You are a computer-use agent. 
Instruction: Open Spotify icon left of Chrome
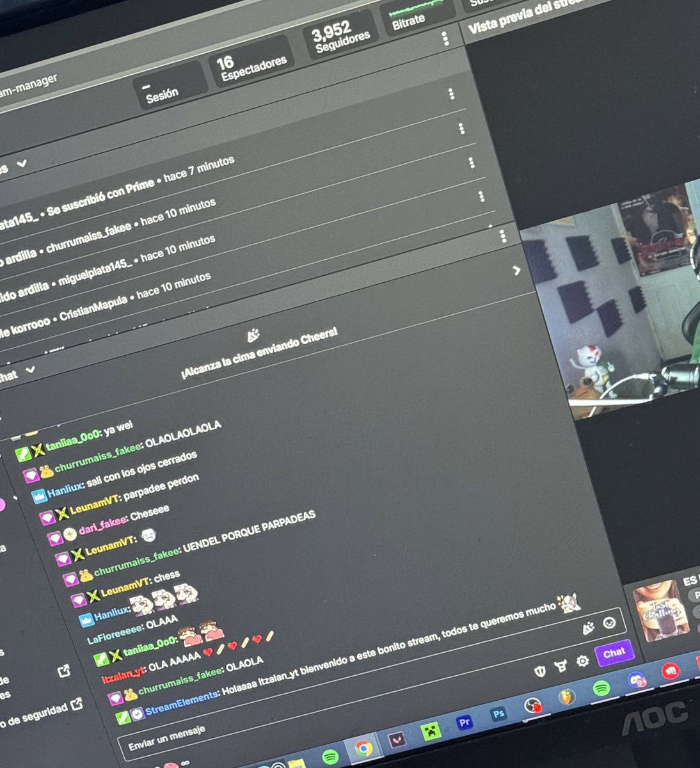(x=330, y=757)
